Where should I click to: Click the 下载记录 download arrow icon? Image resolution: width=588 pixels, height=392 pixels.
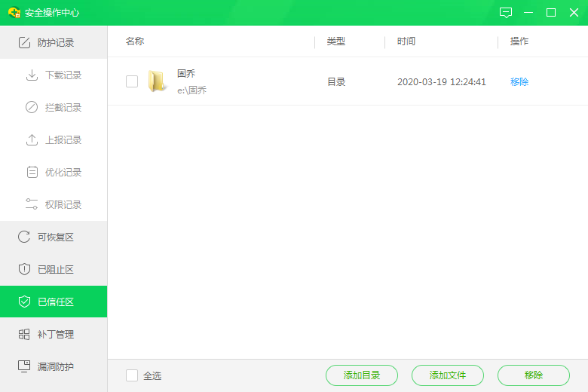coord(32,75)
